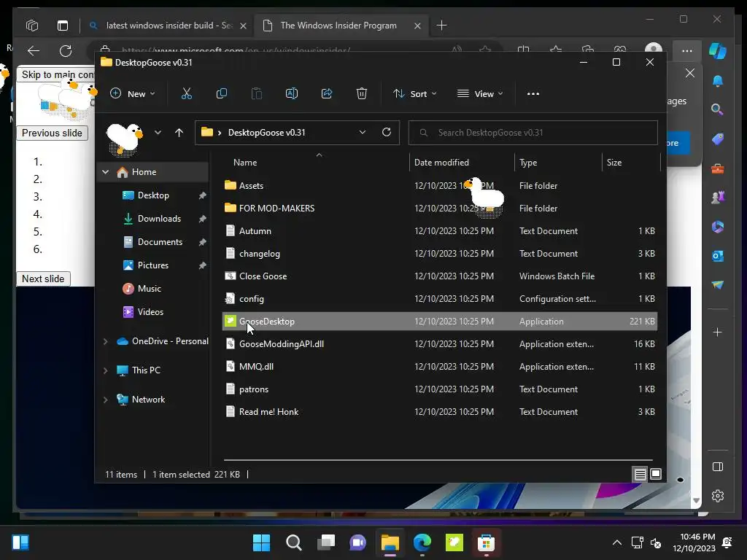Click the Search DesktopGoose v0.31 field
Screen dimensions: 747x560
[x=533, y=133]
